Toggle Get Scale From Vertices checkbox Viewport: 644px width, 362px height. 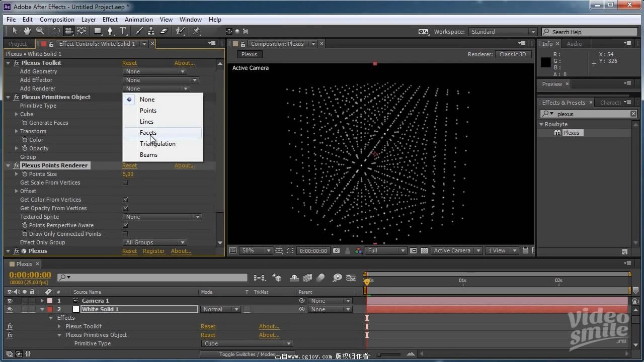[125, 183]
